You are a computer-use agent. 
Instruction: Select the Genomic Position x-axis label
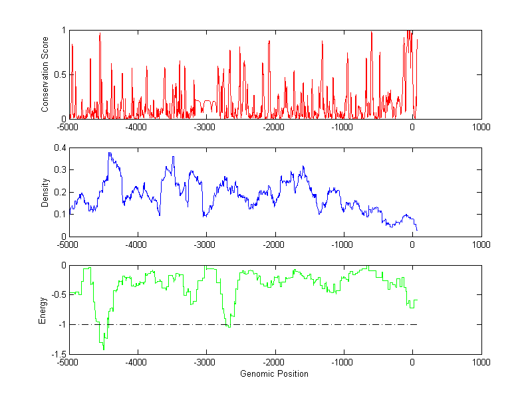274,374
